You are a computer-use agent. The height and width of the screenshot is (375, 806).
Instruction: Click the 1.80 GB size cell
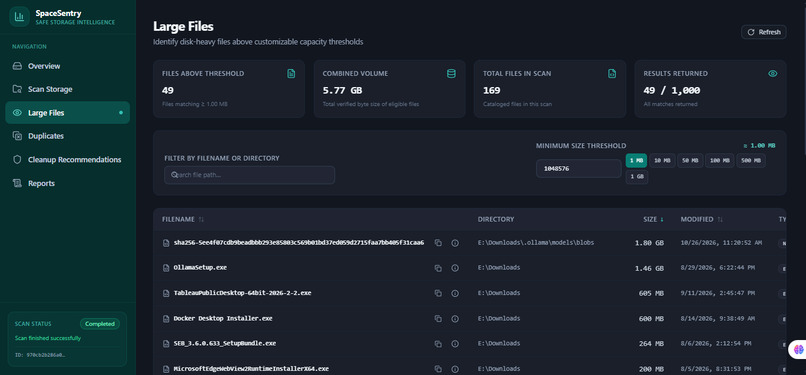(649, 243)
